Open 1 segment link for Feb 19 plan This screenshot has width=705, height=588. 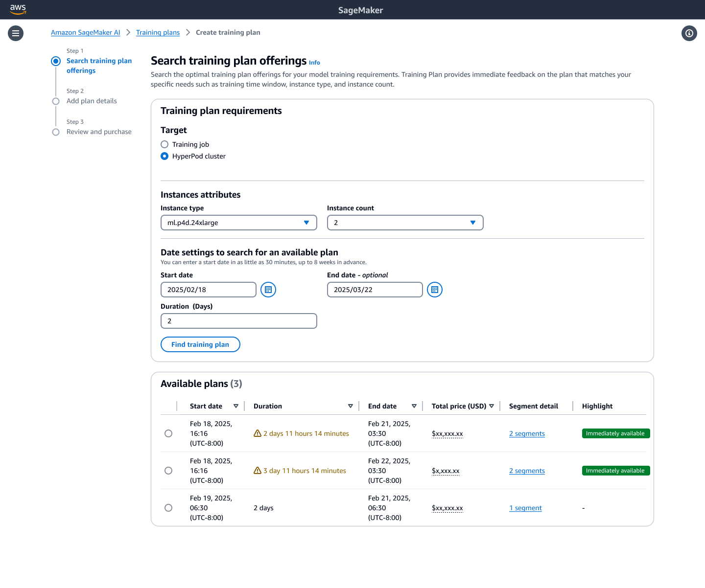coord(525,508)
